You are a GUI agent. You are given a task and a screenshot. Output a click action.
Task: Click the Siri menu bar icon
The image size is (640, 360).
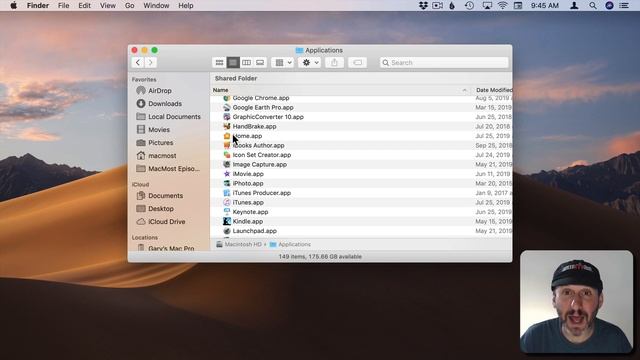609,6
